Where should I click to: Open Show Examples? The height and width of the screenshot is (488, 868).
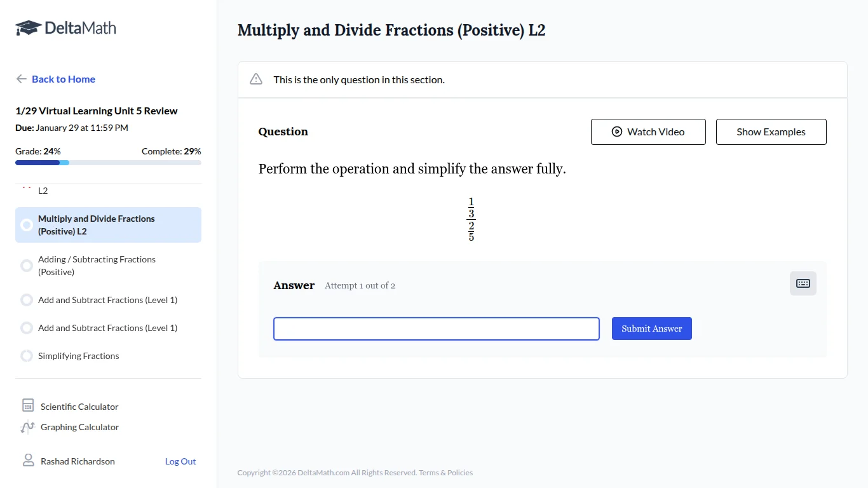coord(771,132)
